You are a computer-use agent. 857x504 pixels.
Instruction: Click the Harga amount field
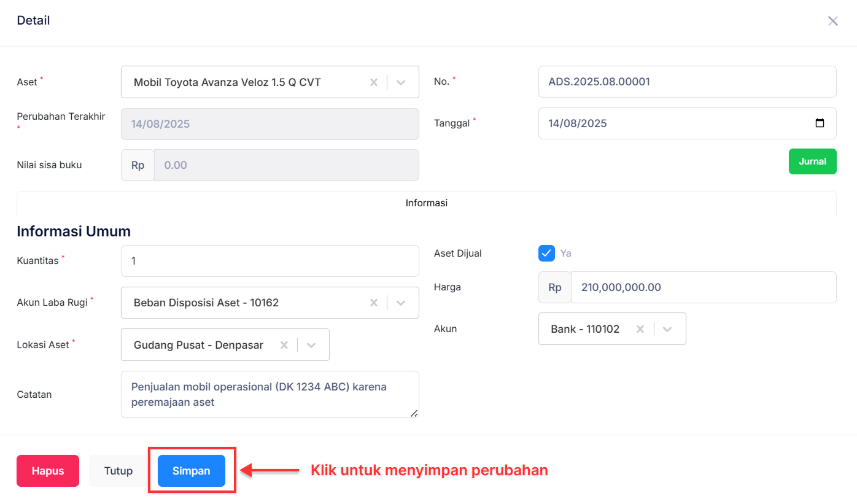[703, 287]
